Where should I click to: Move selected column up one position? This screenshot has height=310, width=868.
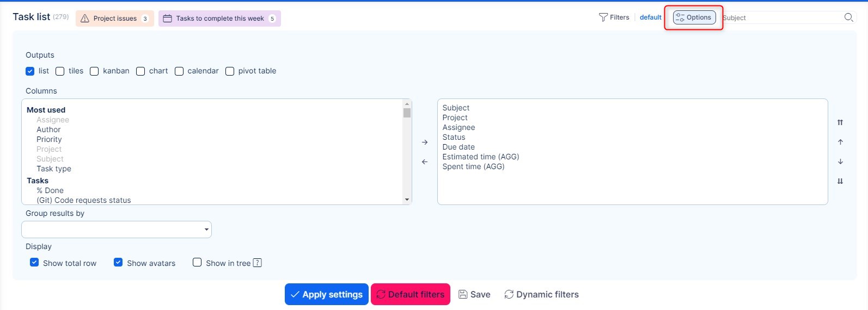[x=840, y=142]
